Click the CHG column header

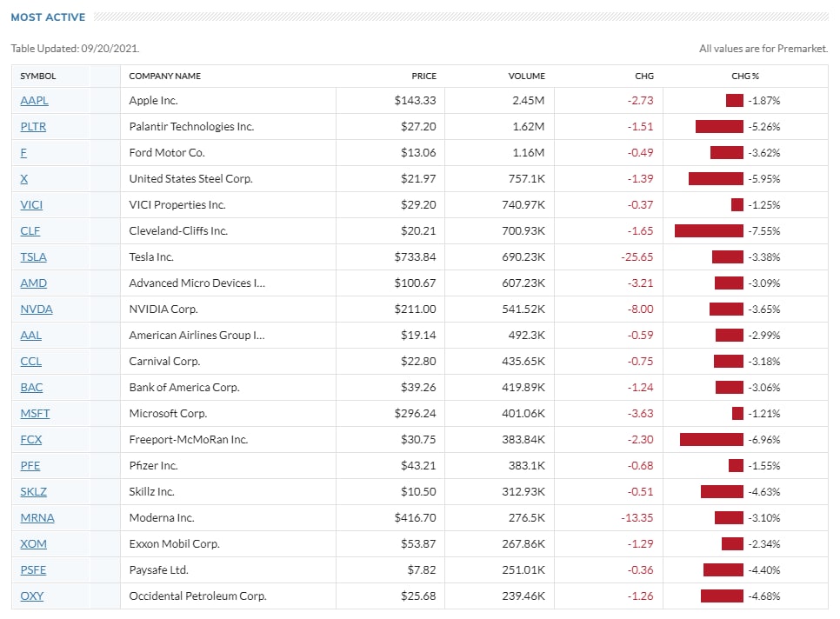point(644,76)
